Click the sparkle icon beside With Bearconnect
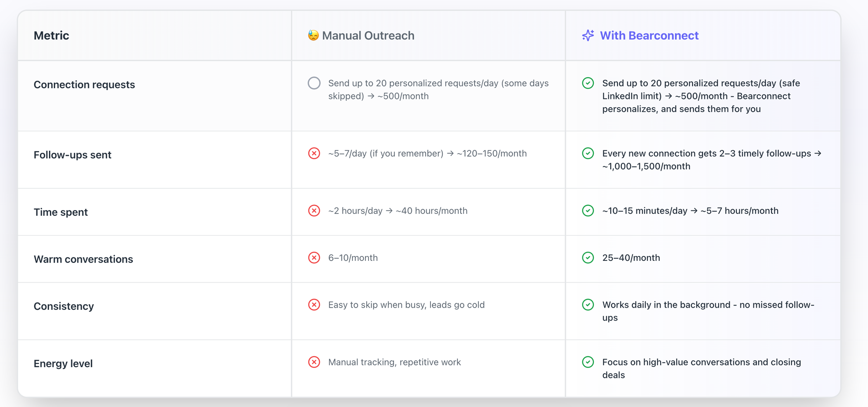 tap(588, 36)
